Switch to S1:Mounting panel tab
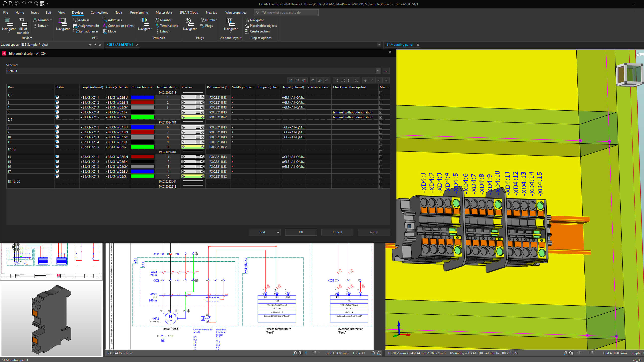This screenshot has width=644, height=362. 399,45
